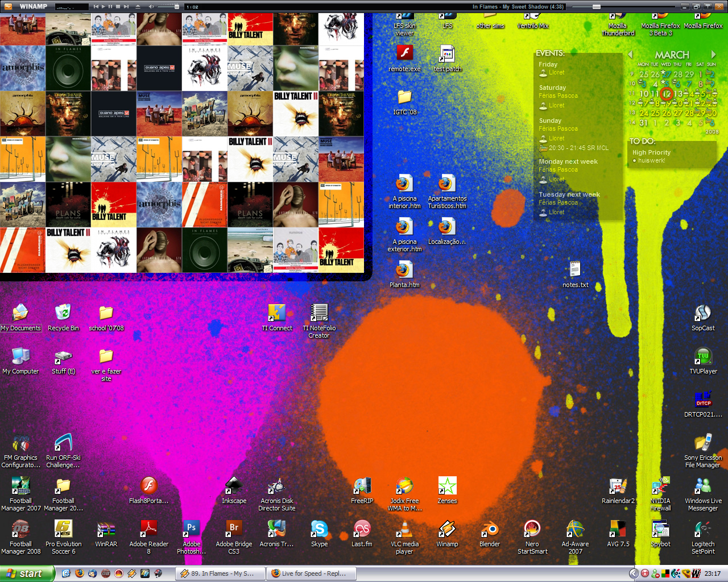Launch TI NoteFolio Creator

coord(319,321)
